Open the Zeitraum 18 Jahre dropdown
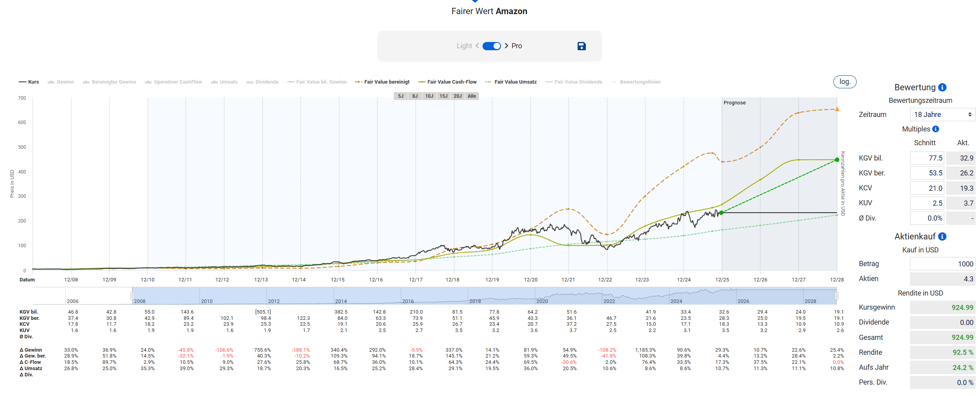Viewport: 980px width, 396px height. coord(942,115)
